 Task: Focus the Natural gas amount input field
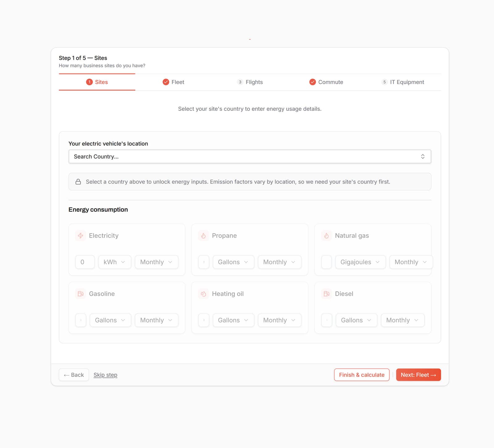326,262
